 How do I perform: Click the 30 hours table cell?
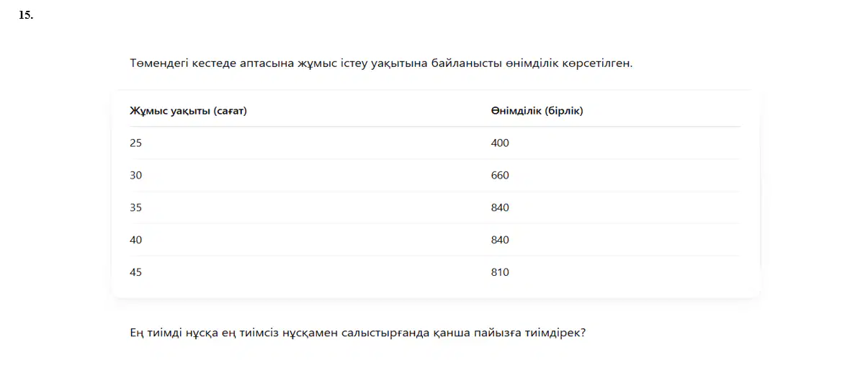click(135, 175)
